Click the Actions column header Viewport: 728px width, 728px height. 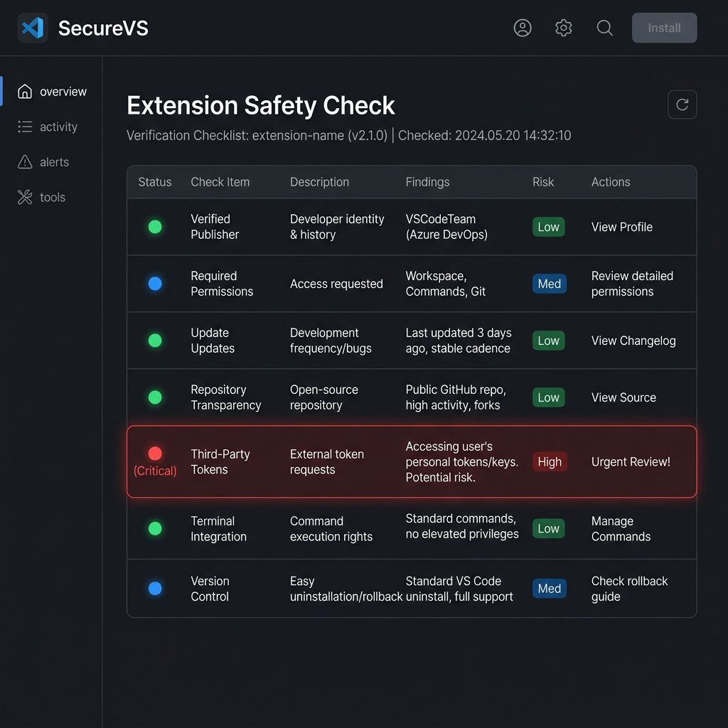(x=611, y=182)
